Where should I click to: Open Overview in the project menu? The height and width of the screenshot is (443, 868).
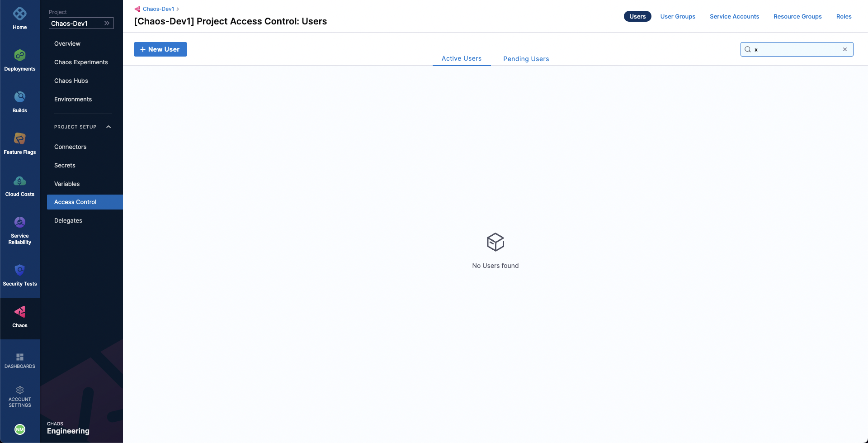click(67, 43)
